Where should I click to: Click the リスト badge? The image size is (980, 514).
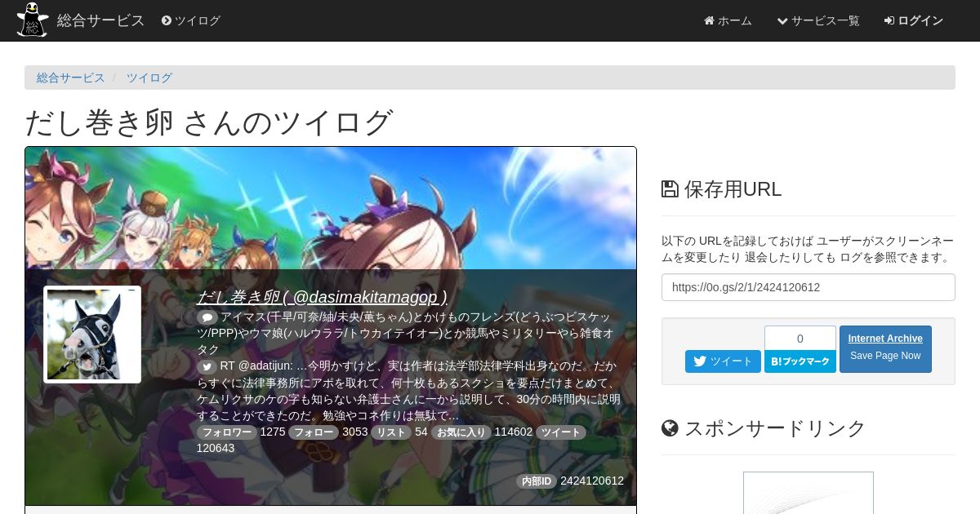tap(391, 432)
